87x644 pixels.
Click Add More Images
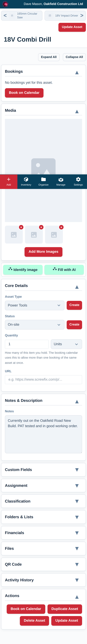pos(43,252)
